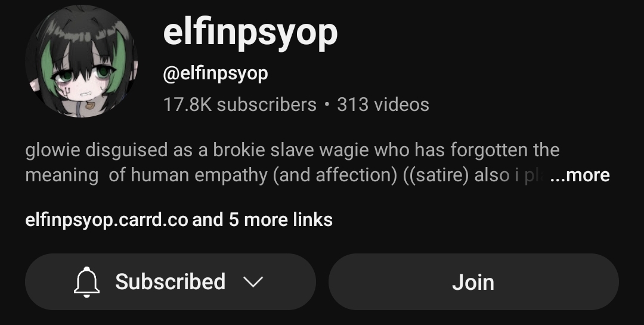644x325 pixels.
Task: Click the 17.8K subscribers count
Action: pos(240,104)
